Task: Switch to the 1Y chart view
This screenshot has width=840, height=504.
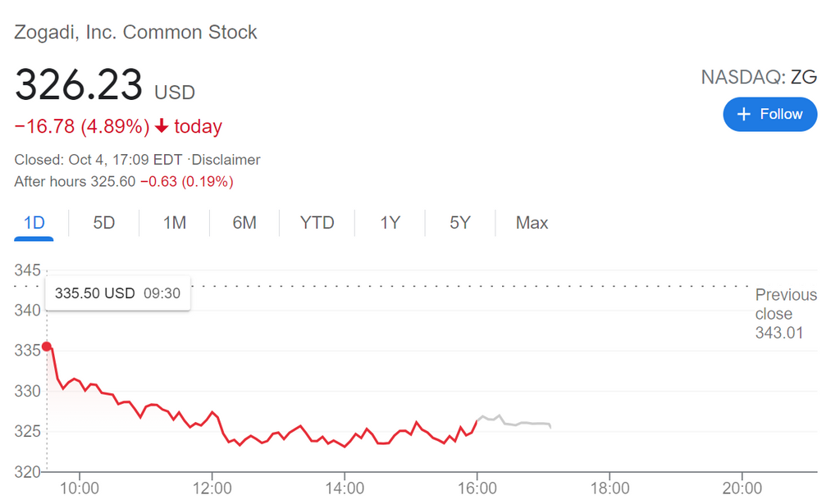Action: click(x=390, y=223)
